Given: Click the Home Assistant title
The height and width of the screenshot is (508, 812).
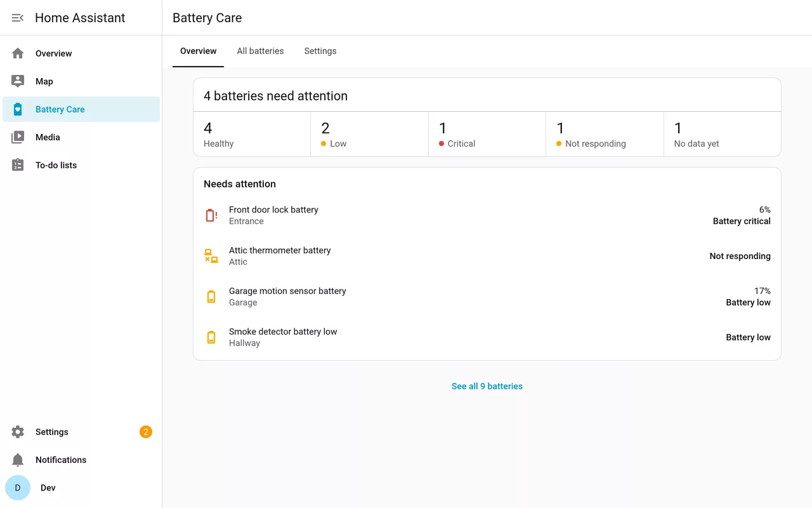Looking at the screenshot, I should 80,18.
